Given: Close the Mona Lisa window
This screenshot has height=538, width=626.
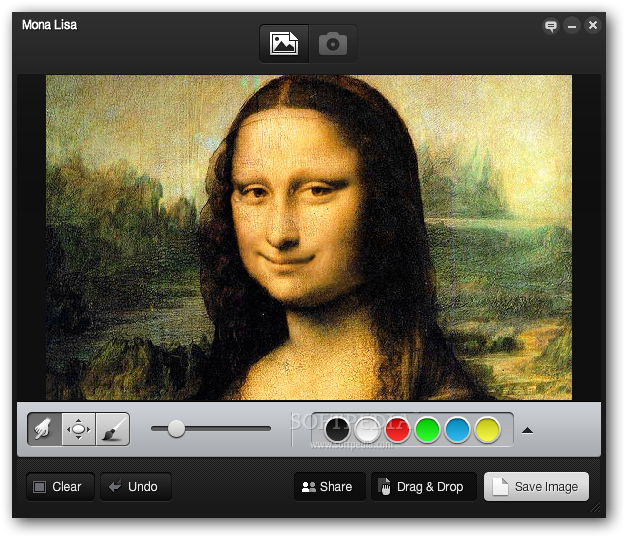Looking at the screenshot, I should (x=593, y=26).
